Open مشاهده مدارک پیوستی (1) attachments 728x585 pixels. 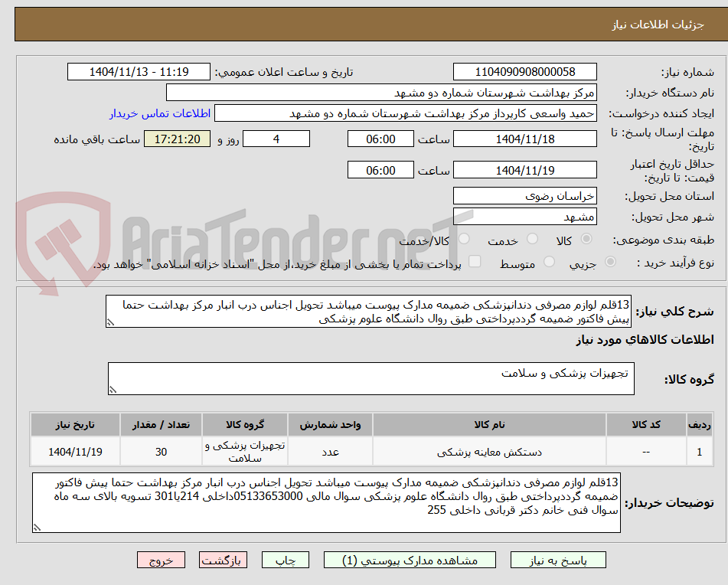tap(410, 560)
